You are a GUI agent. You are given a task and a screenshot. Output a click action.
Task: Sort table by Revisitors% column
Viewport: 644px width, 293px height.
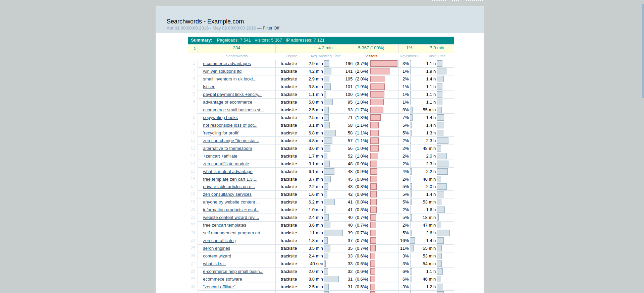pos(409,56)
